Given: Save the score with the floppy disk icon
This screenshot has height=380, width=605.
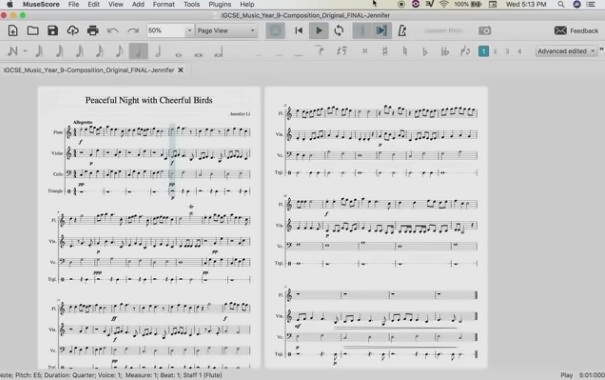Looking at the screenshot, I should (x=53, y=30).
